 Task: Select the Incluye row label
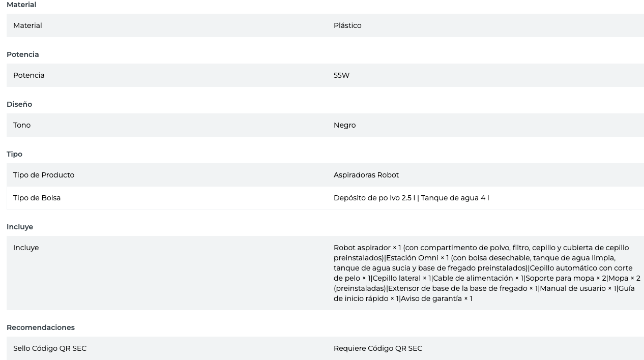[x=26, y=248]
